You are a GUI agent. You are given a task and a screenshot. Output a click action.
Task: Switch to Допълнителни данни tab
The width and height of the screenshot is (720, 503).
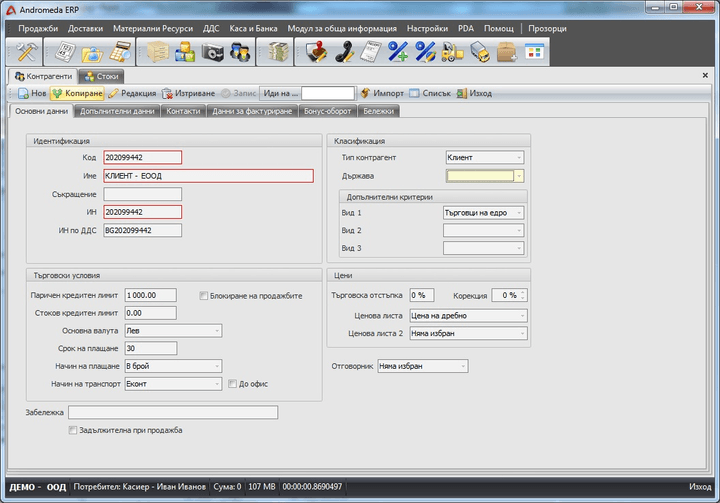coord(117,111)
